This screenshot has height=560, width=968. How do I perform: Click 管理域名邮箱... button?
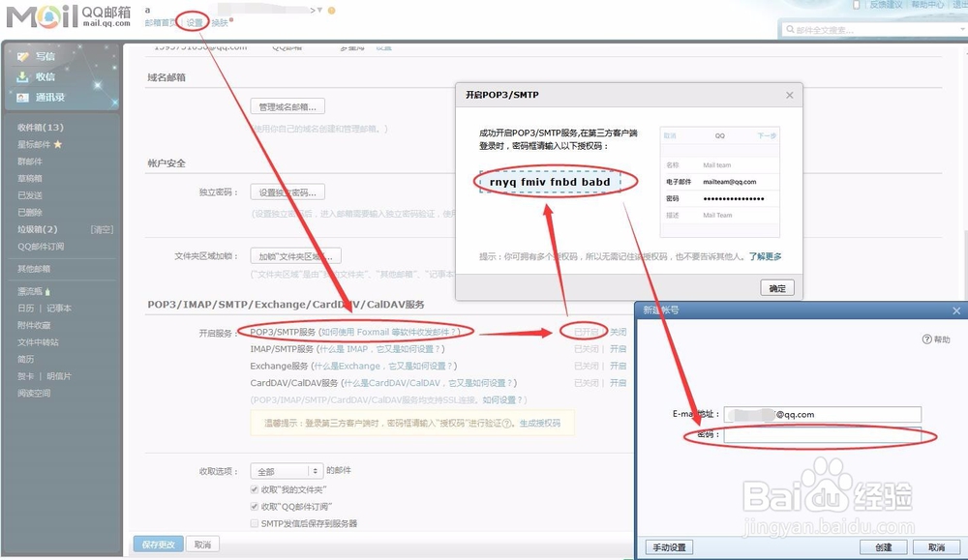tap(287, 106)
